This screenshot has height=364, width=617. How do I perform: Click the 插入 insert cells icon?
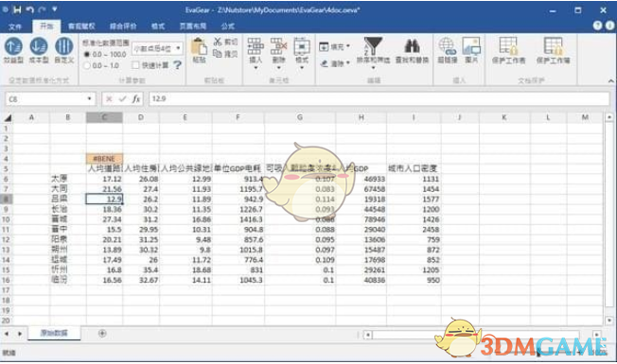(x=256, y=46)
